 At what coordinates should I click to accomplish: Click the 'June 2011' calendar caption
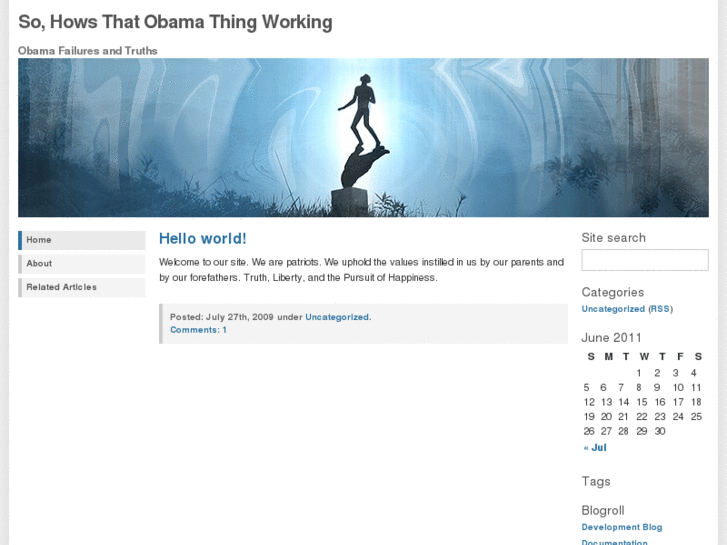[x=612, y=338]
